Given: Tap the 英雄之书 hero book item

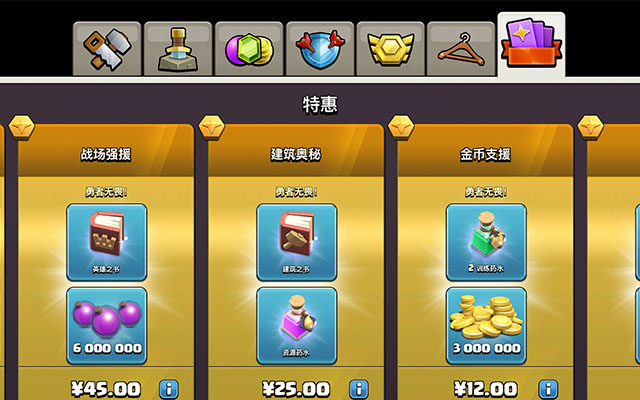Looking at the screenshot, I should click(107, 242).
